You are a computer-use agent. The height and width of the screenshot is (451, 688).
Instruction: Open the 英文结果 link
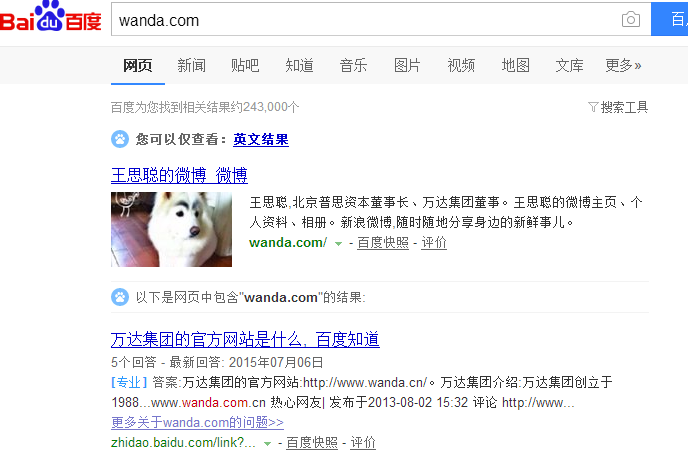click(261, 140)
